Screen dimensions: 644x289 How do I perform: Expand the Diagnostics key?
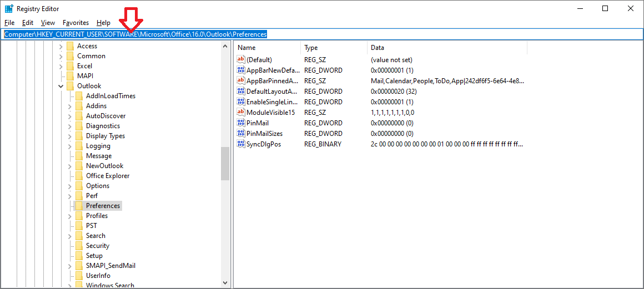(70, 126)
